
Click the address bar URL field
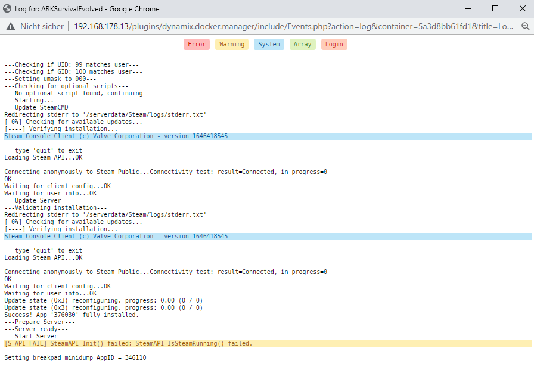point(294,26)
